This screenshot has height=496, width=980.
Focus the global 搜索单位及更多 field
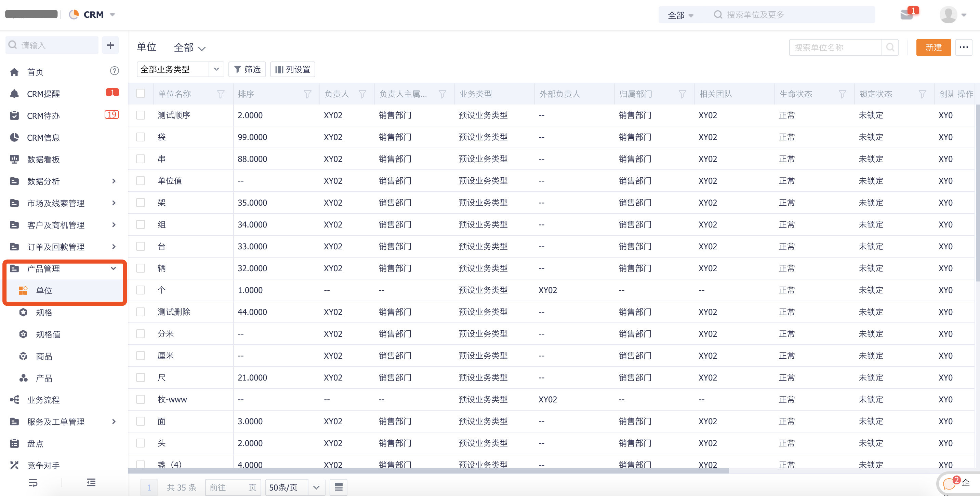coord(793,15)
